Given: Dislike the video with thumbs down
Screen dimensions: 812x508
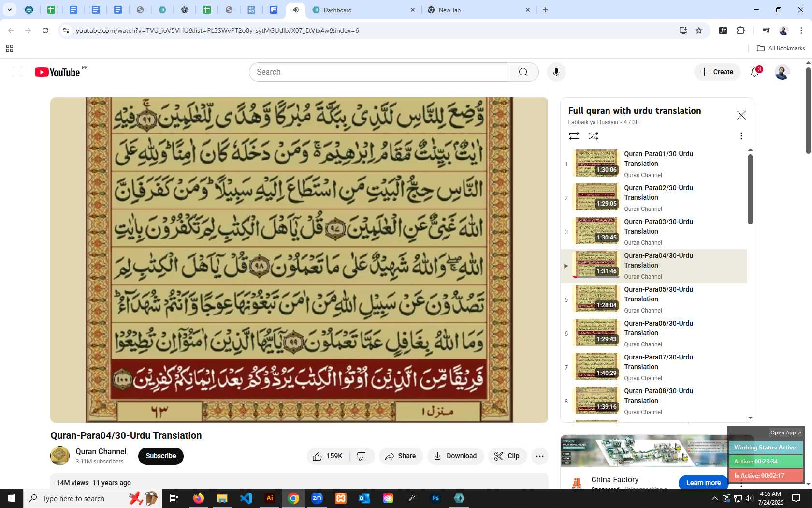Looking at the screenshot, I should (362, 456).
